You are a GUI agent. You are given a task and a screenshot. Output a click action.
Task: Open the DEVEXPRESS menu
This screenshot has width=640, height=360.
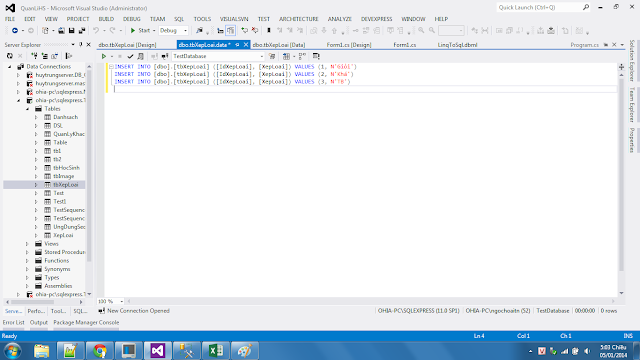376,19
